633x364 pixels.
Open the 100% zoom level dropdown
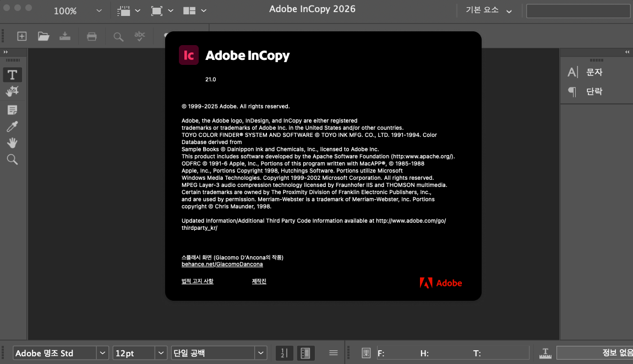(x=99, y=10)
